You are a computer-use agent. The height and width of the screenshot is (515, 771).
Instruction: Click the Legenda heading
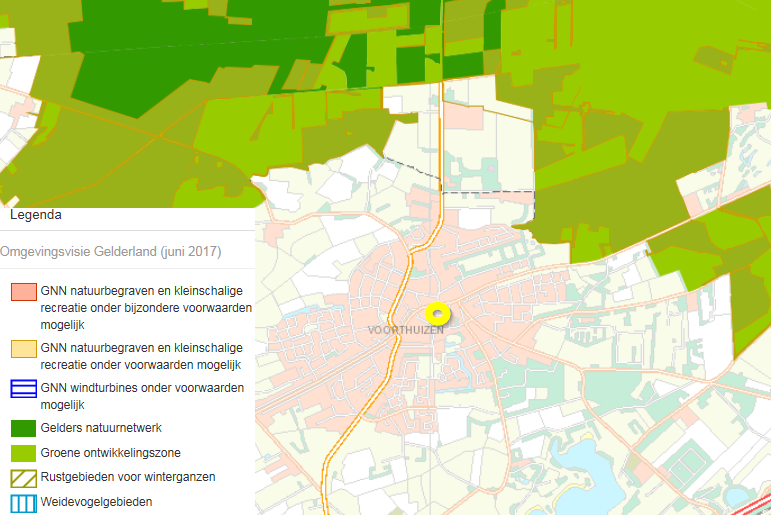click(35, 215)
